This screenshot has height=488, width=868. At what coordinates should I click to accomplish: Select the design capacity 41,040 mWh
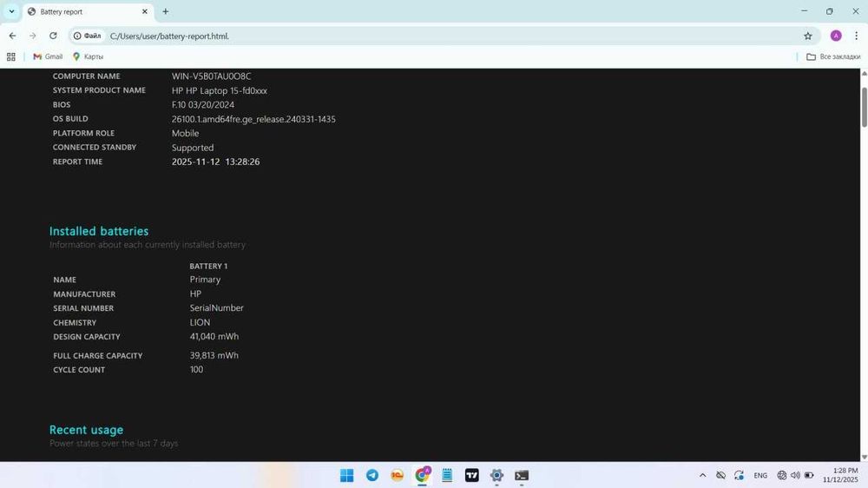click(214, 336)
